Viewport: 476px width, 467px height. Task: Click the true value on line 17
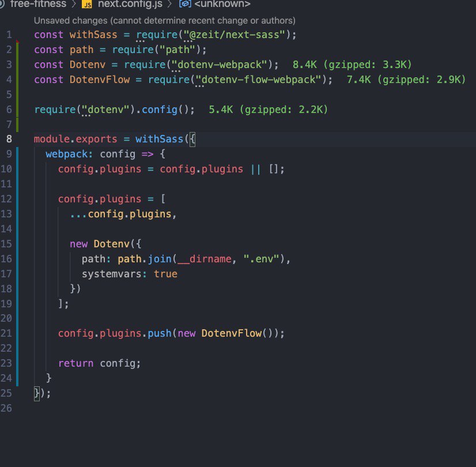[x=165, y=274]
